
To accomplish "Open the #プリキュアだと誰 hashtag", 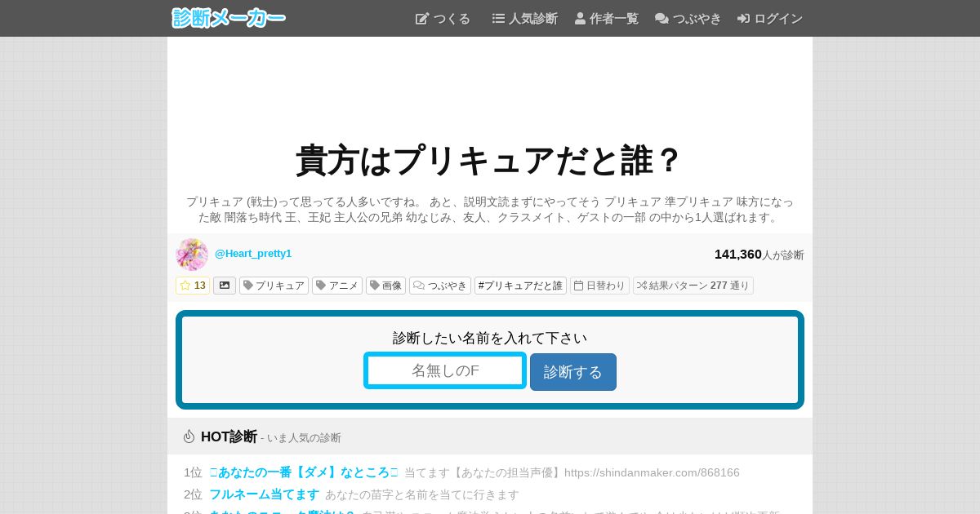I will pos(520,286).
